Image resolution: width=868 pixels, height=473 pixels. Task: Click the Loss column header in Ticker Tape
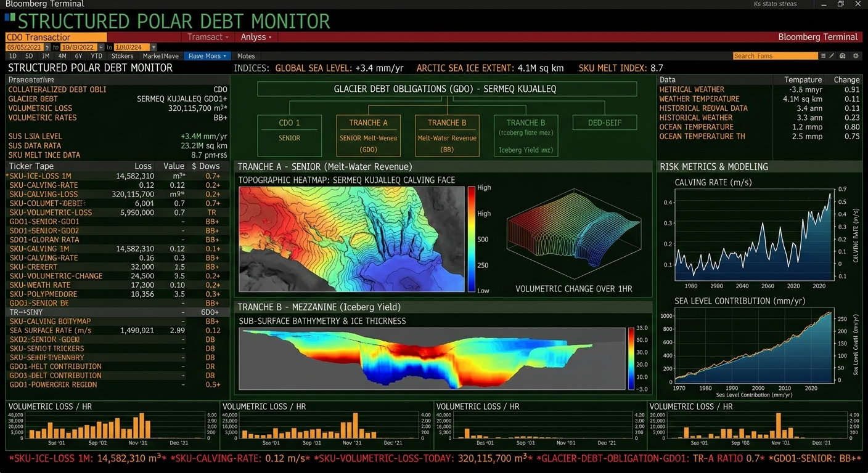point(143,166)
